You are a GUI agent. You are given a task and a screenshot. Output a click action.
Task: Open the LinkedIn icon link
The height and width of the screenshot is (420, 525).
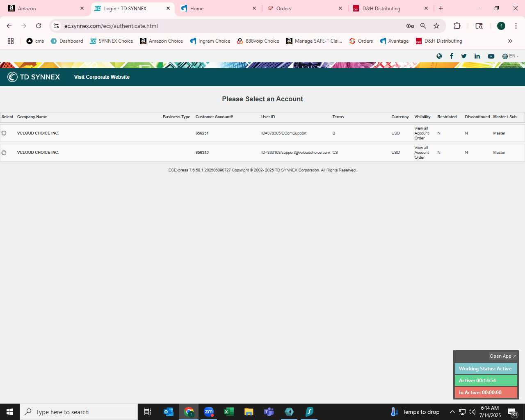[477, 56]
